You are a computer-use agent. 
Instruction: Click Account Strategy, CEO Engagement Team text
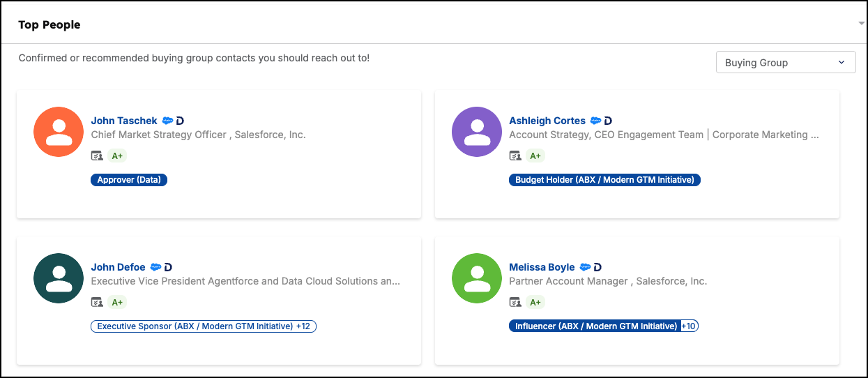(x=664, y=135)
